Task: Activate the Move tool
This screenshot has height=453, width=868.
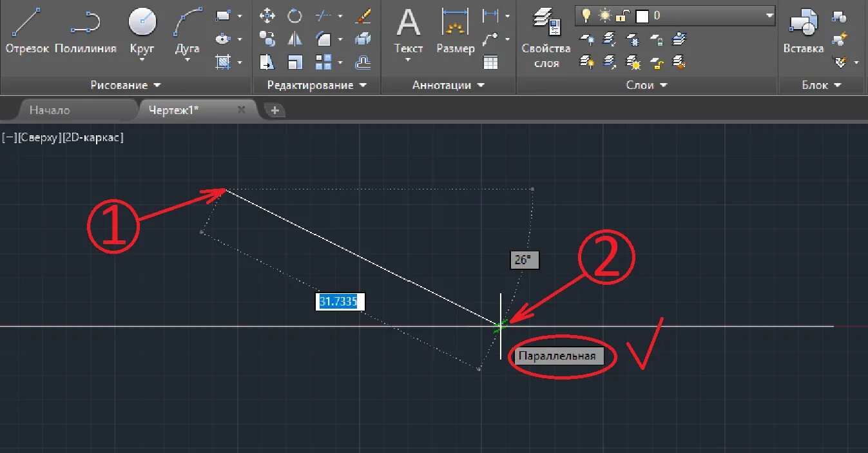Action: (x=267, y=16)
